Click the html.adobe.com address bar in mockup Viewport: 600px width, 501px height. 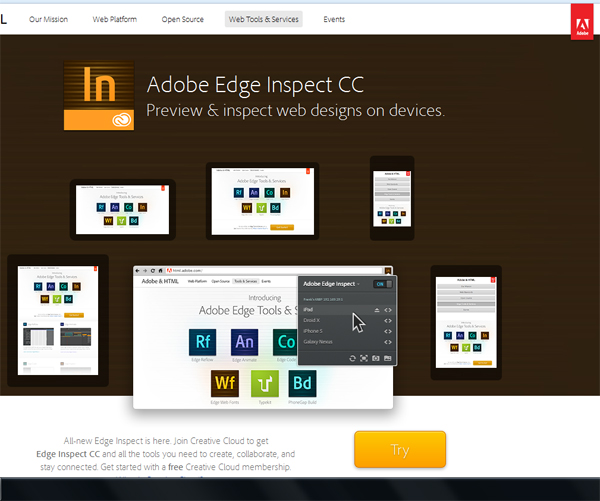coord(274,271)
